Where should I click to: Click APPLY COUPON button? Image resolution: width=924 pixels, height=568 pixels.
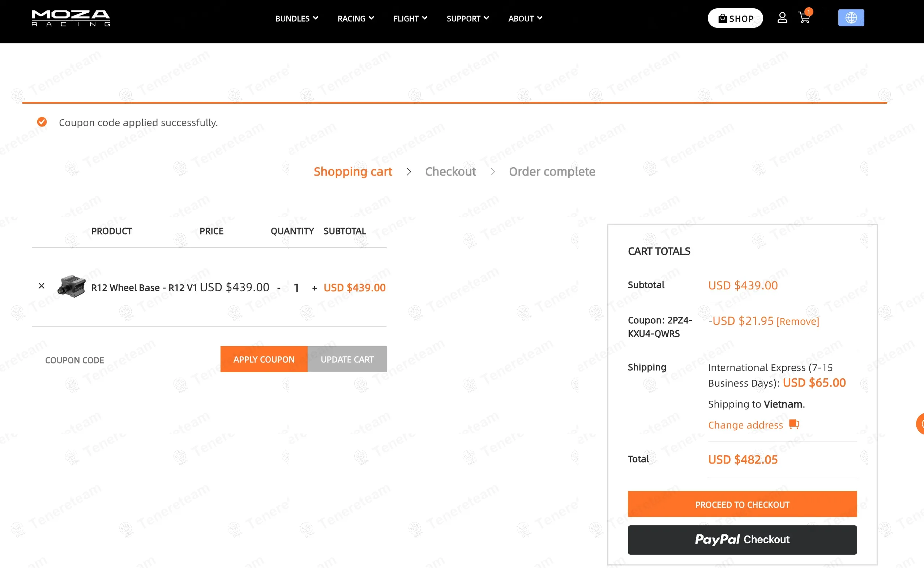[x=264, y=359]
